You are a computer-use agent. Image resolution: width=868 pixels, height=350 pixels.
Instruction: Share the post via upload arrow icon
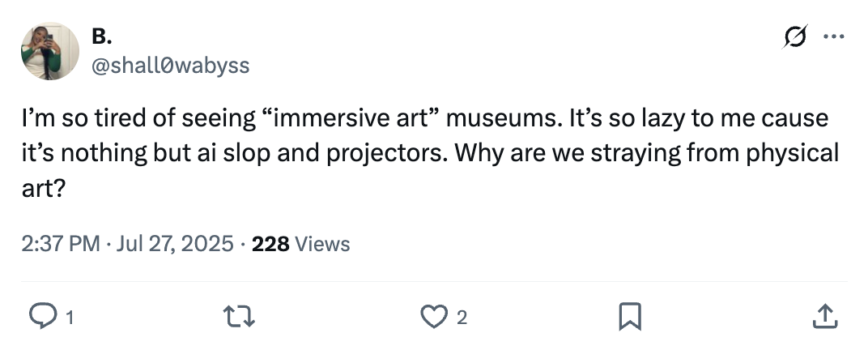tap(824, 317)
